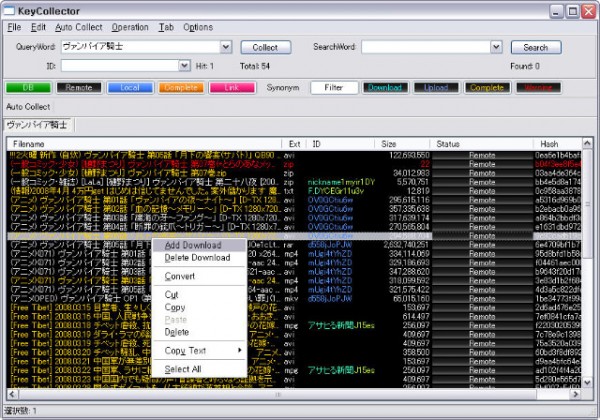The image size is (600, 420).
Task: Choose Add Download from context menu
Action: coord(199,245)
